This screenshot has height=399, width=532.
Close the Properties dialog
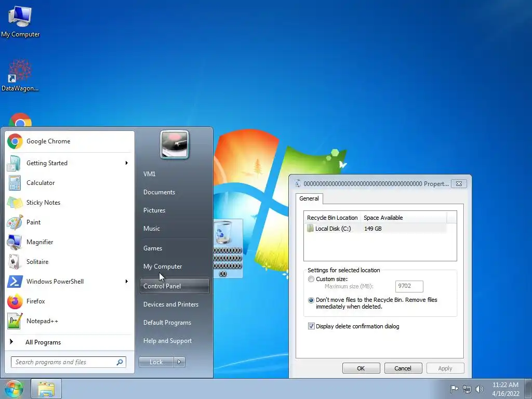459,184
